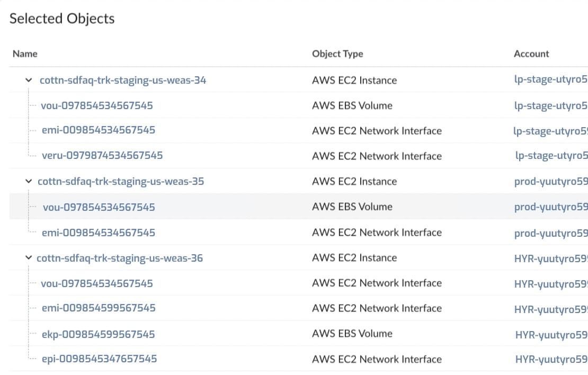Select the epi-0098545347657545 row name
The image size is (588, 375).
[x=99, y=359]
